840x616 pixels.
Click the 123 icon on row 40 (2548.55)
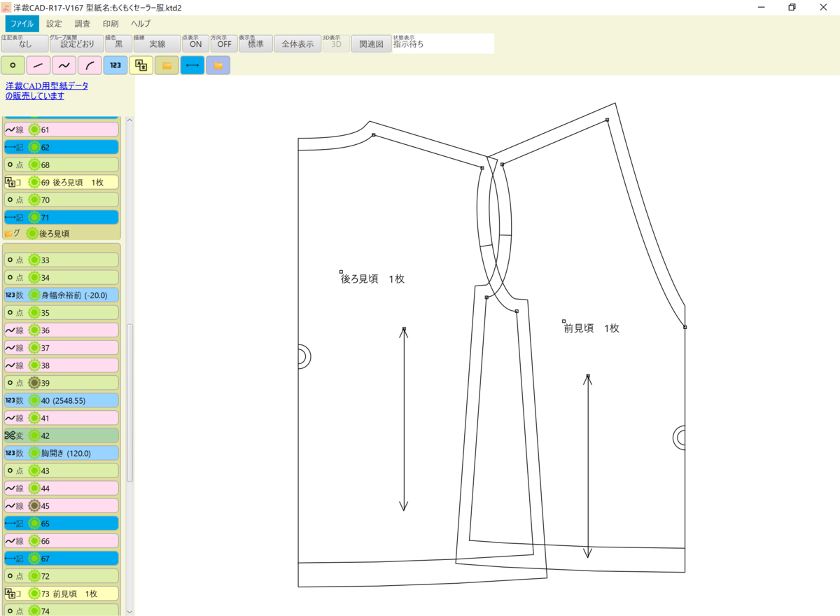(10, 400)
